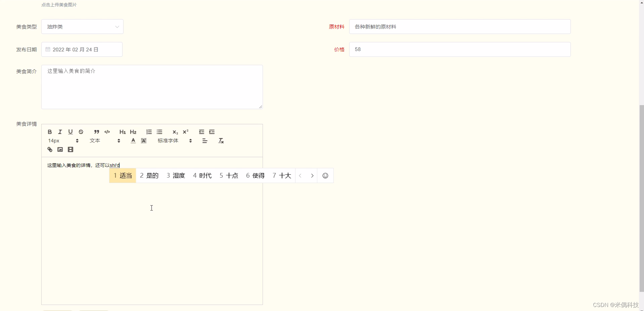Apply Heading 1 style

(122, 132)
